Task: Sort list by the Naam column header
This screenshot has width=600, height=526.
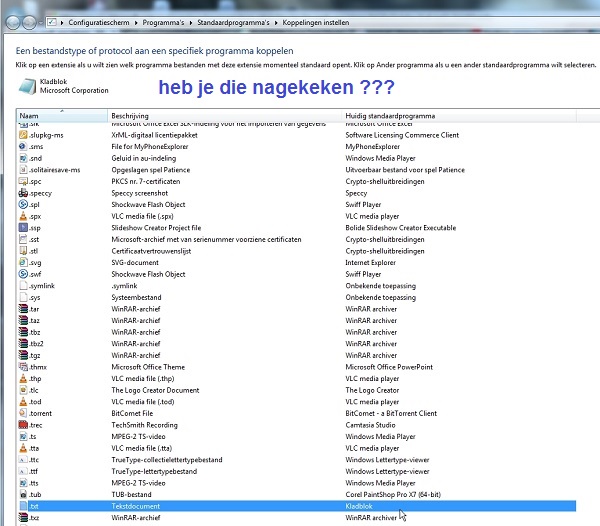Action: 62,116
